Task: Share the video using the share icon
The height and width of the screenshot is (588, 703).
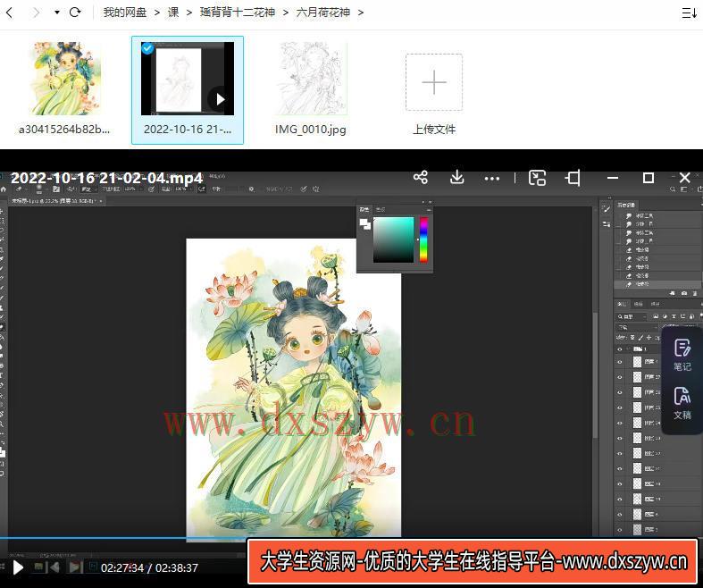Action: point(421,178)
